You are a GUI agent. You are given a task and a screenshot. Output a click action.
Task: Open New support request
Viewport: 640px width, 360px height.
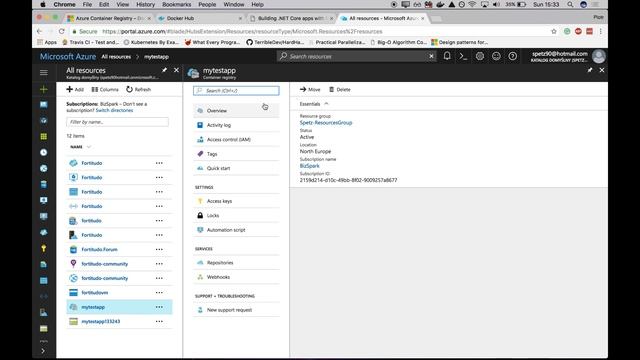click(x=236, y=310)
